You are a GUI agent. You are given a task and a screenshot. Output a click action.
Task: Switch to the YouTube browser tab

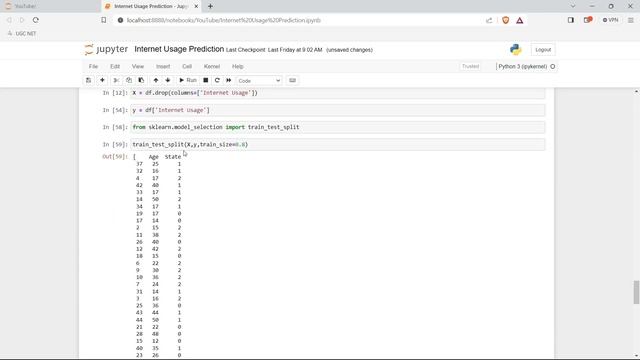coord(50,6)
